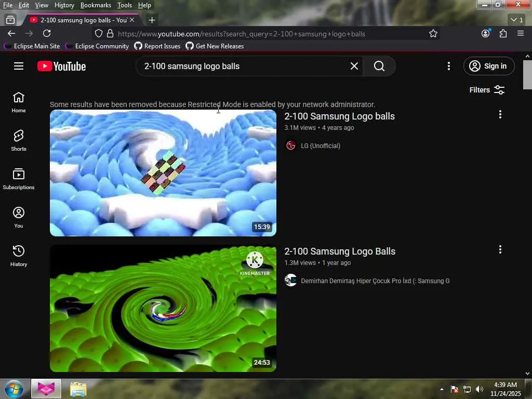This screenshot has width=532, height=399.
Task: Open Home in the sidebar
Action: (x=19, y=102)
